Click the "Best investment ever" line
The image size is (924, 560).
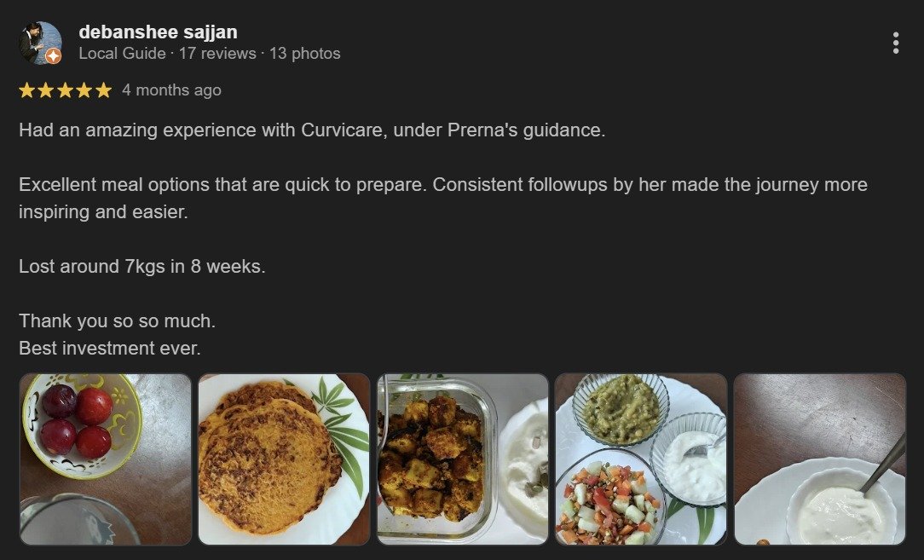[x=109, y=349]
